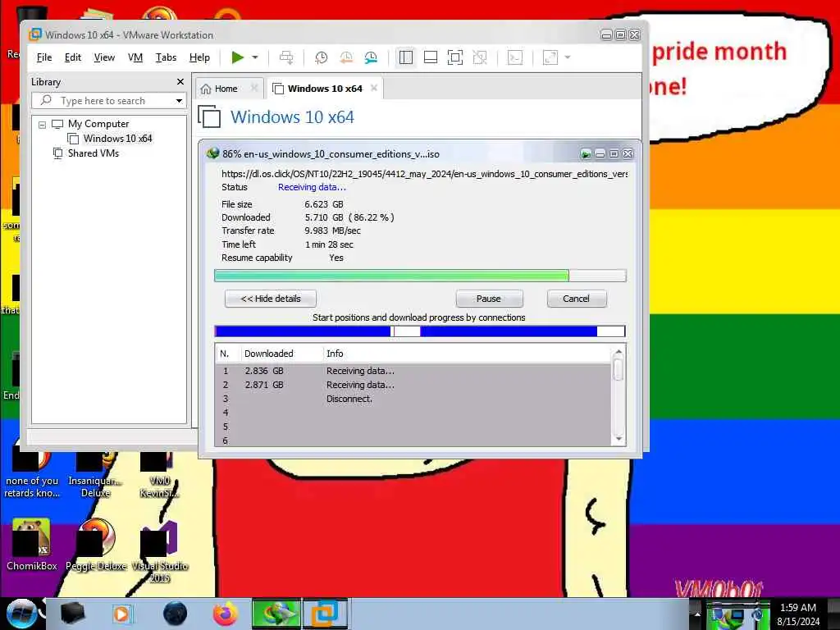Open the Edit menu
Image resolution: width=840 pixels, height=630 pixels.
pos(72,57)
